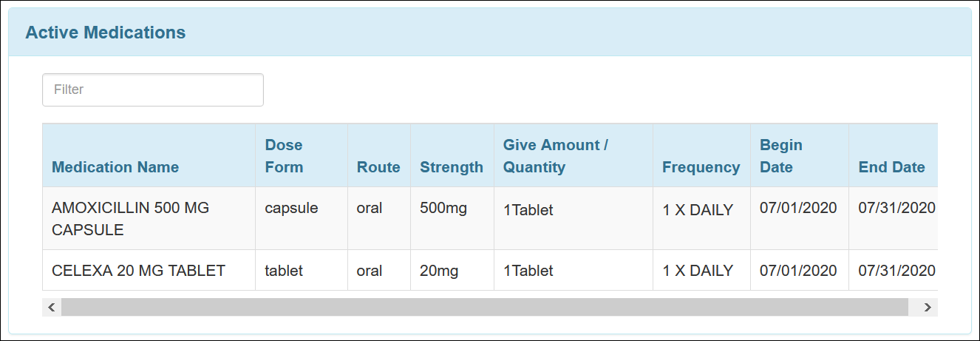Click the capsule dose form cell
980x341 pixels.
291,208
